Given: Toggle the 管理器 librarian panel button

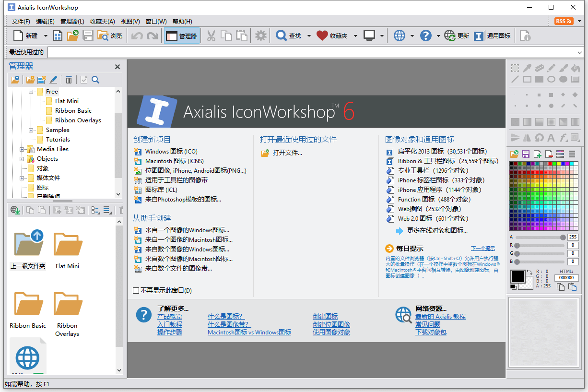Looking at the screenshot, I should point(181,36).
